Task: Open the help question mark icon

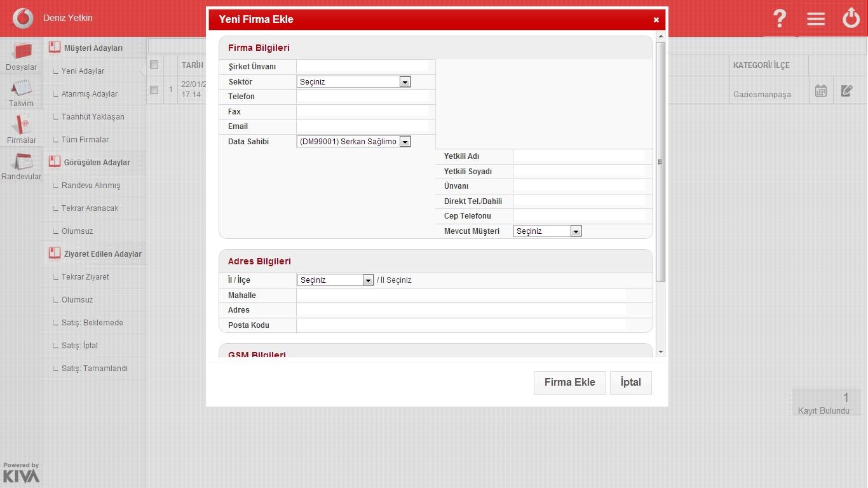Action: [780, 18]
